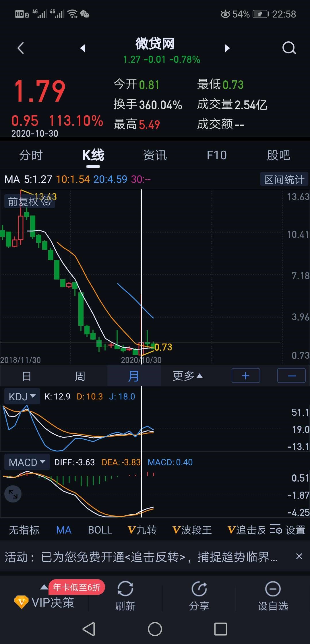Dismiss the 活动 promotion banner
Viewport: 310px width, 644px height.
(x=299, y=556)
